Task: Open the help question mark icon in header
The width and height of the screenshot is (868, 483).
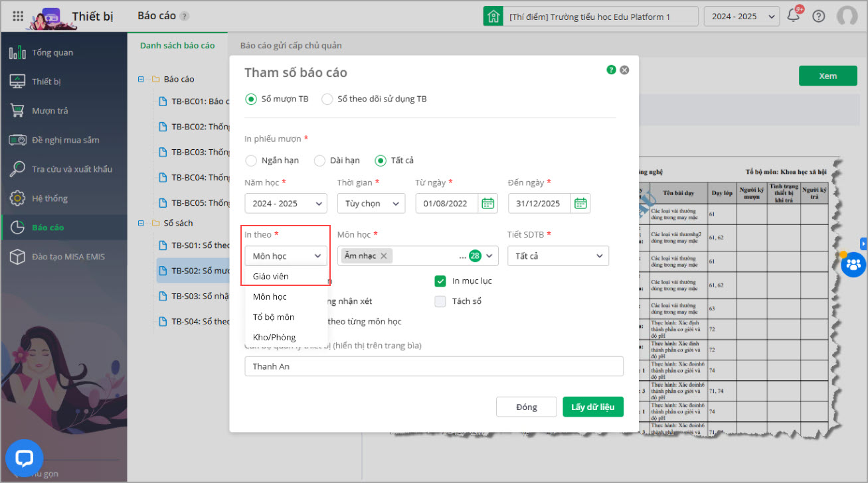Action: pos(818,16)
